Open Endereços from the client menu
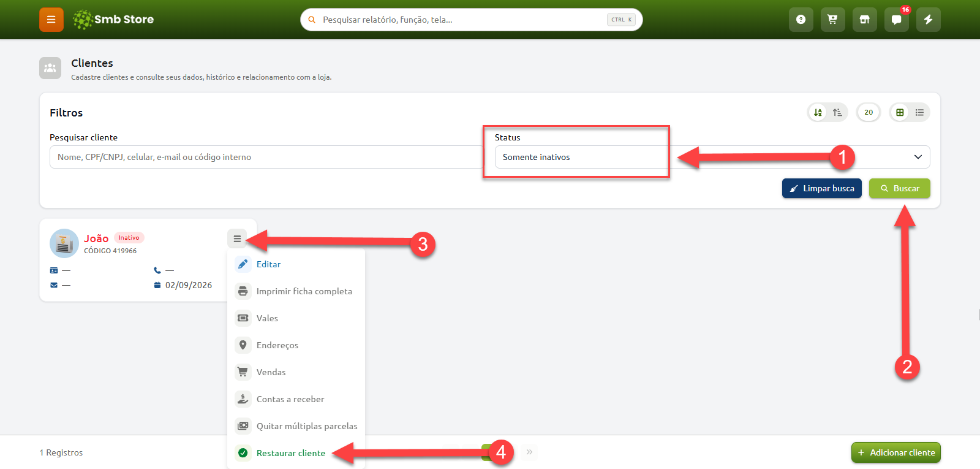980x469 pixels. pos(296,345)
